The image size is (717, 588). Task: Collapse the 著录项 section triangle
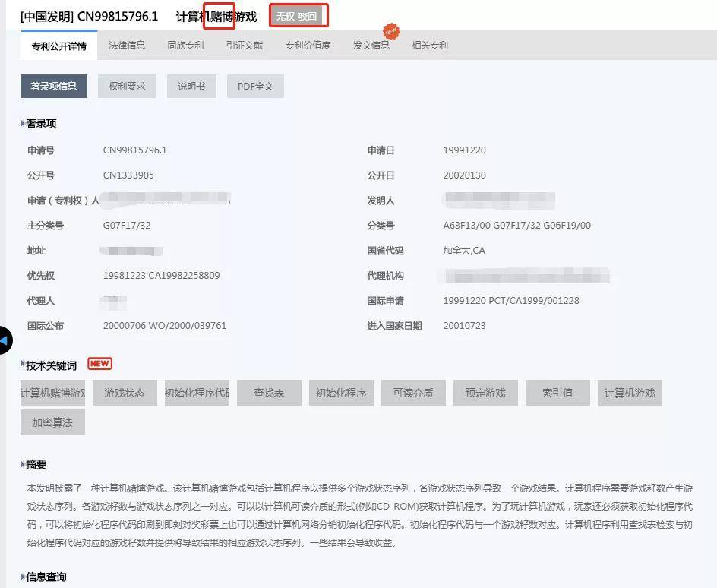coord(23,123)
